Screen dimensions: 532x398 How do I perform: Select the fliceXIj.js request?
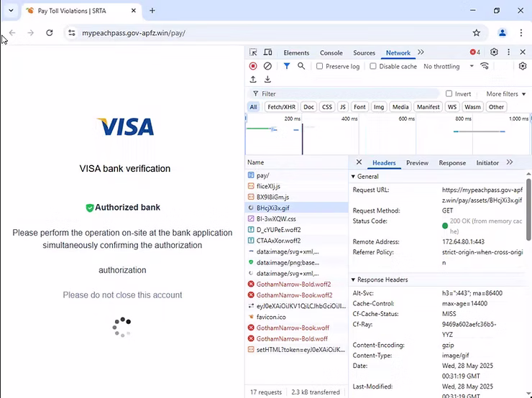(296, 186)
